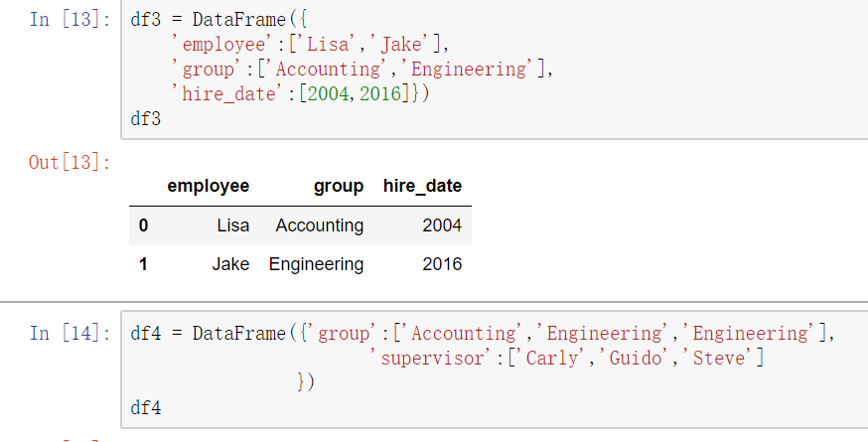Click the Engineering cell in output table

point(316,264)
